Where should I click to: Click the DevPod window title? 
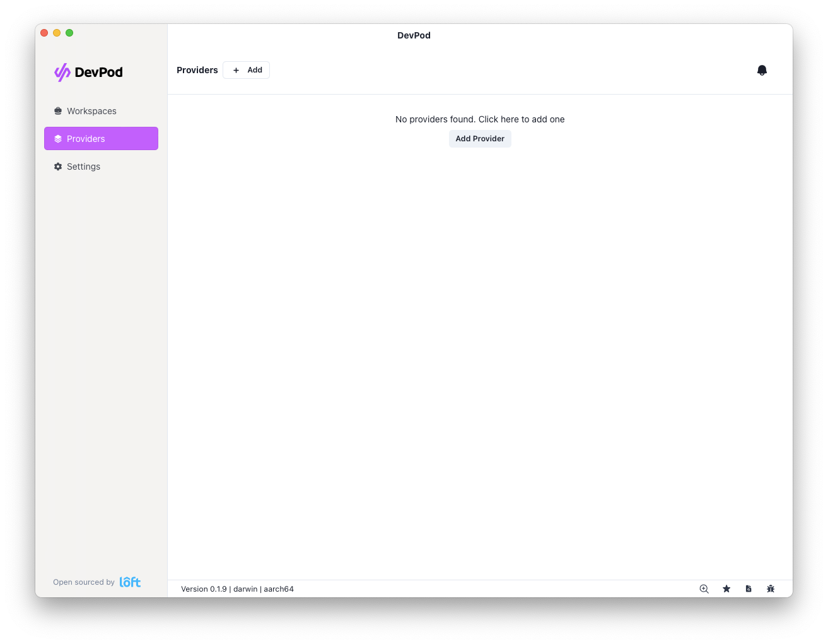pos(414,35)
